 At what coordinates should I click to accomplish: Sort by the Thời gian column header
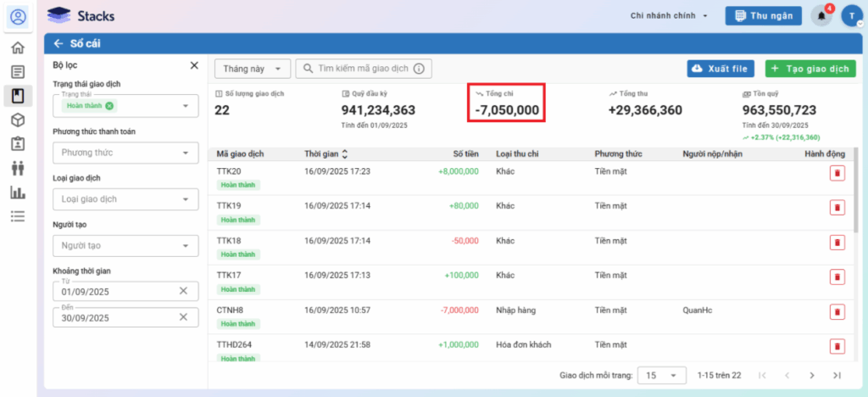[x=325, y=154]
